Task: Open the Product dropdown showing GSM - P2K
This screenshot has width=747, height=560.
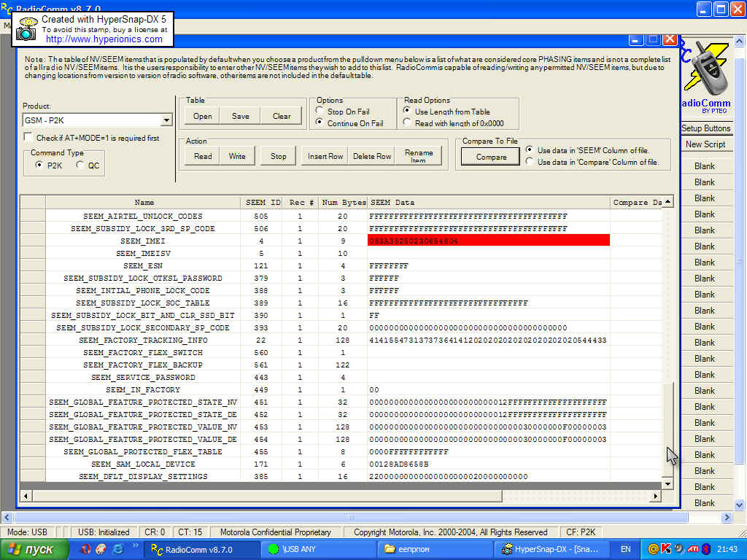Action: (97, 120)
